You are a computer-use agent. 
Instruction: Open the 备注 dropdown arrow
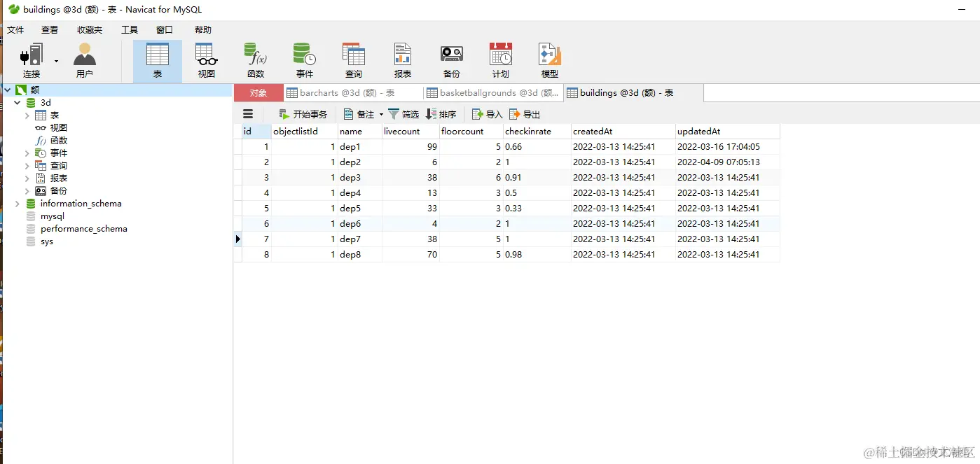(382, 114)
